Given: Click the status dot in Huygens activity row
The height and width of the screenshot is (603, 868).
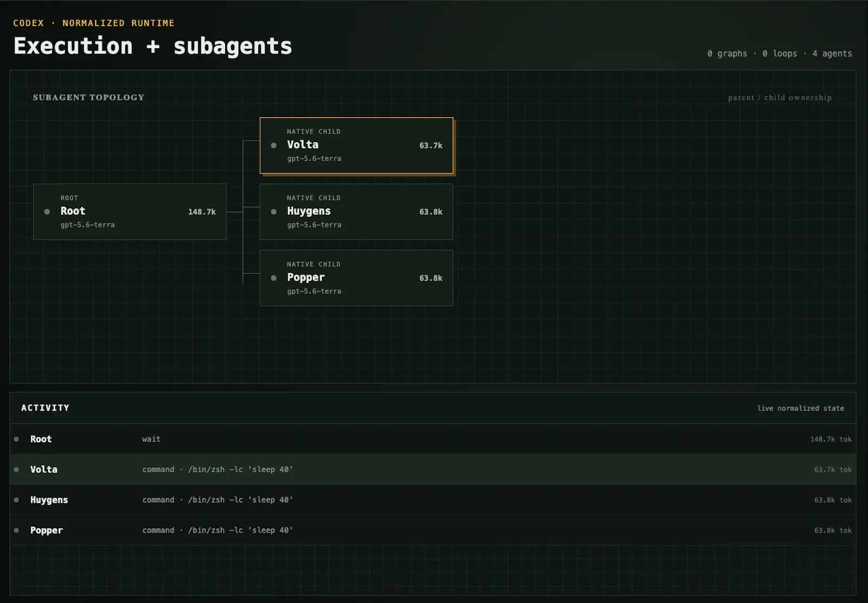Looking at the screenshot, I should pos(16,500).
